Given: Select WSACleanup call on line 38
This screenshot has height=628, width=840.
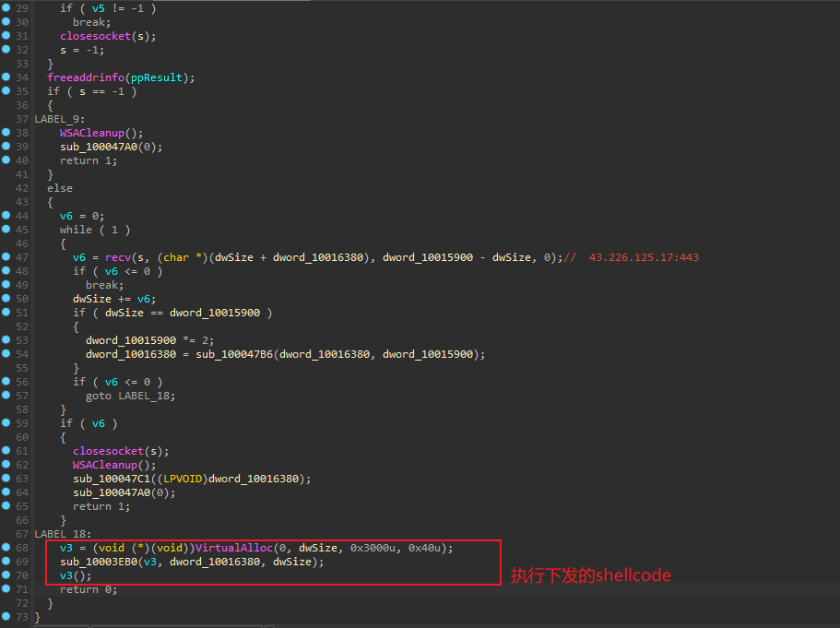Looking at the screenshot, I should [92, 133].
